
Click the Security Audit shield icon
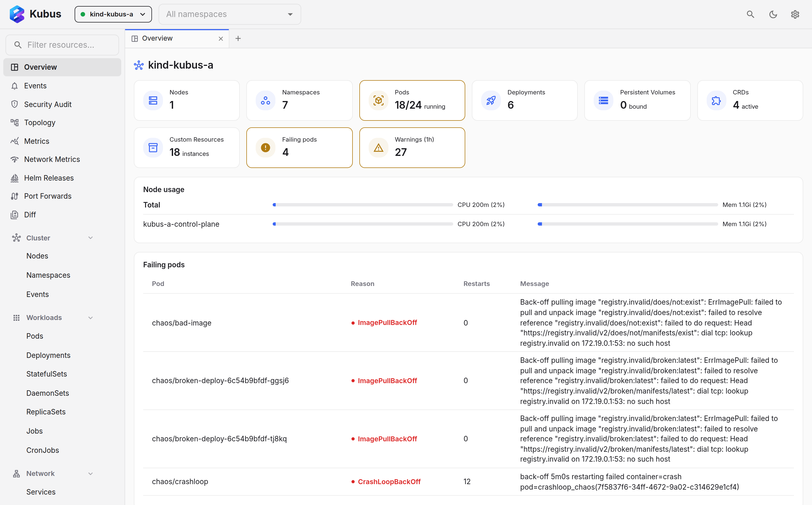[x=14, y=104]
